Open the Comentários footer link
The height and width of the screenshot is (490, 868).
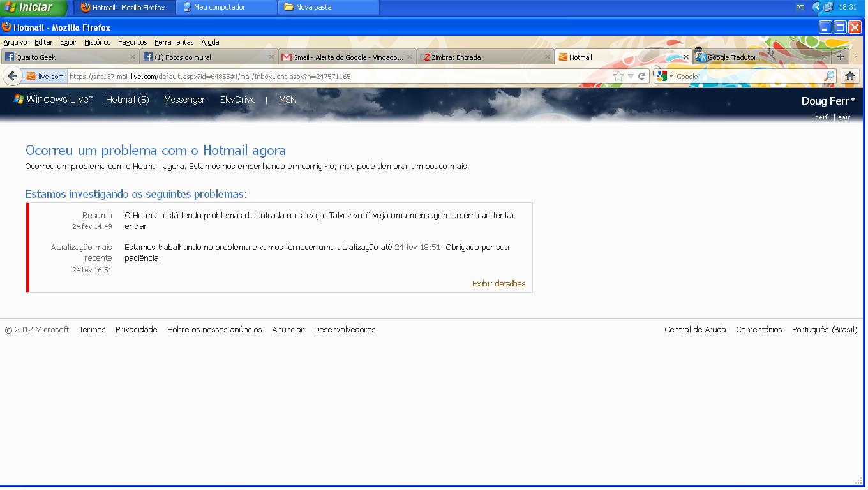click(x=759, y=330)
